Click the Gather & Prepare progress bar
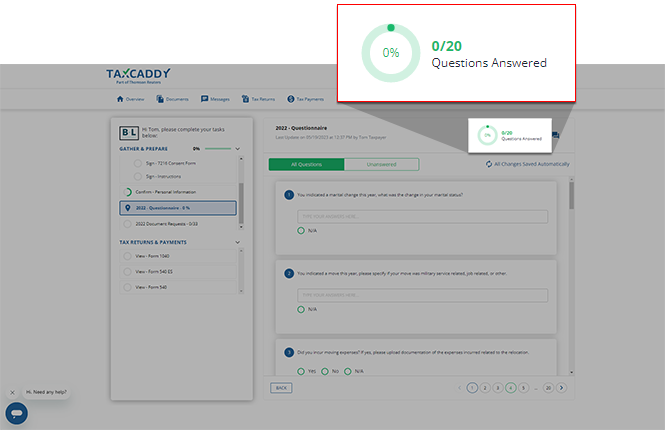The width and height of the screenshot is (665, 430). pos(218,149)
